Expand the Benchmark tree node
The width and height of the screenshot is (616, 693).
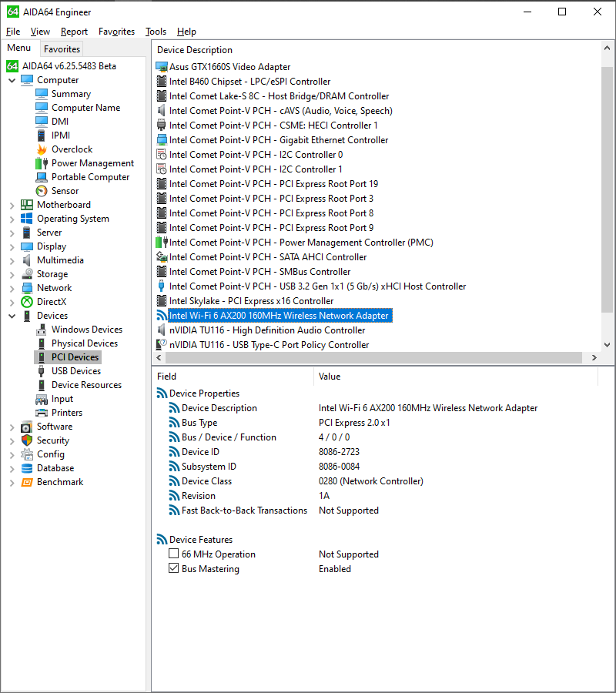click(x=12, y=482)
